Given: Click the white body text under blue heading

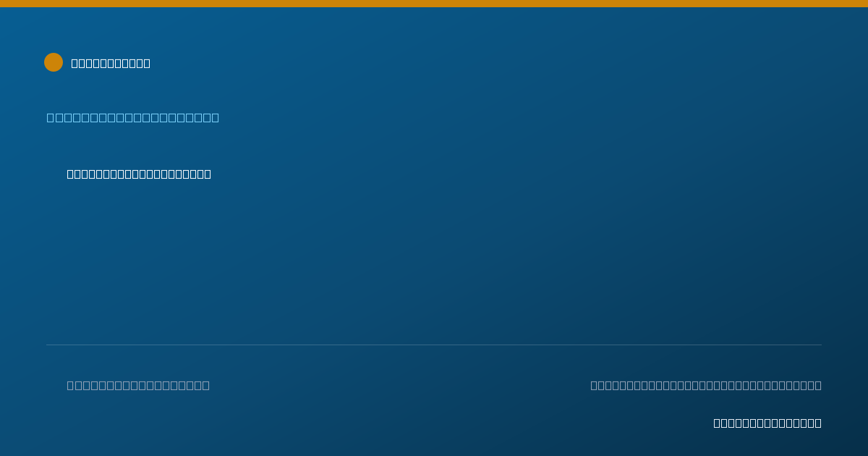Looking at the screenshot, I should (x=139, y=174).
